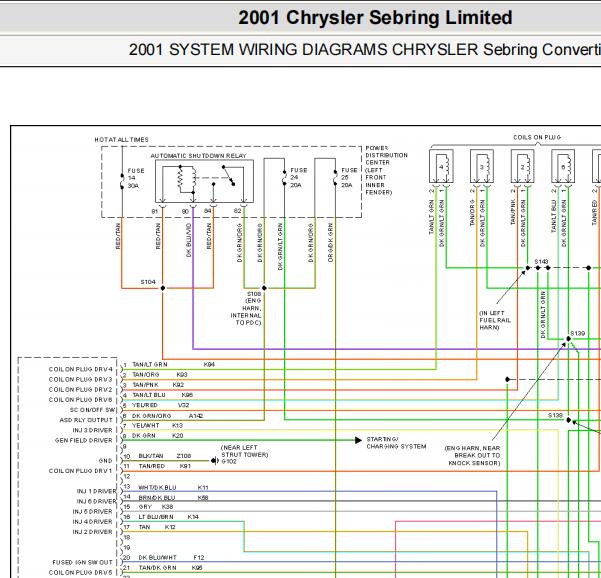Click the 'POWER DISTRIBUTION CENTER' location note
The height and width of the screenshot is (578, 601).
click(x=386, y=170)
